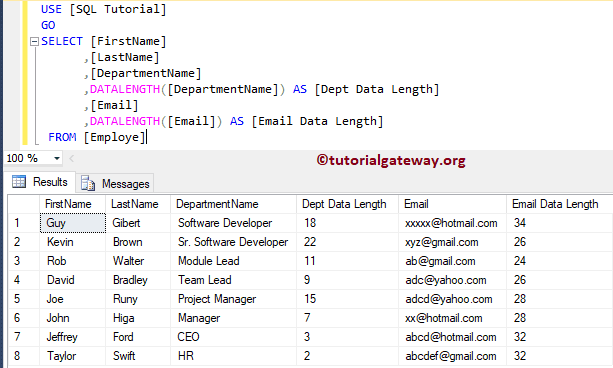
Task: Click the Swift last name cell
Action: click(138, 356)
